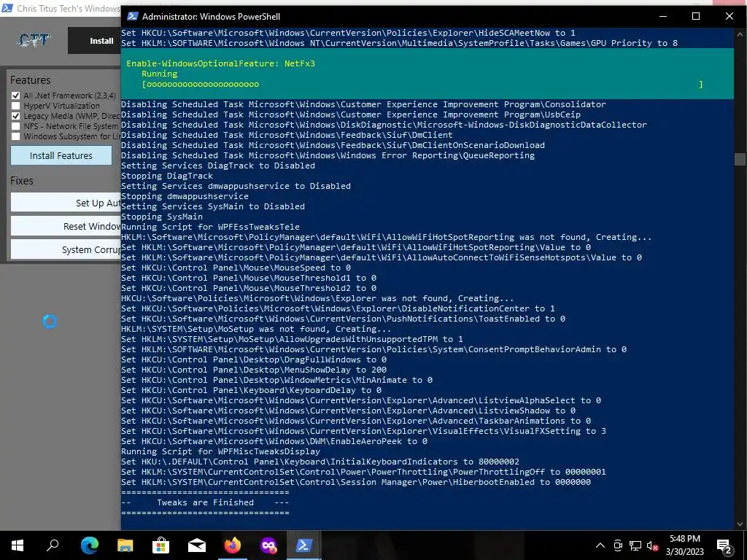Click 'Setting Services dmwappushservice to Disabled' line

pyautogui.click(x=236, y=186)
